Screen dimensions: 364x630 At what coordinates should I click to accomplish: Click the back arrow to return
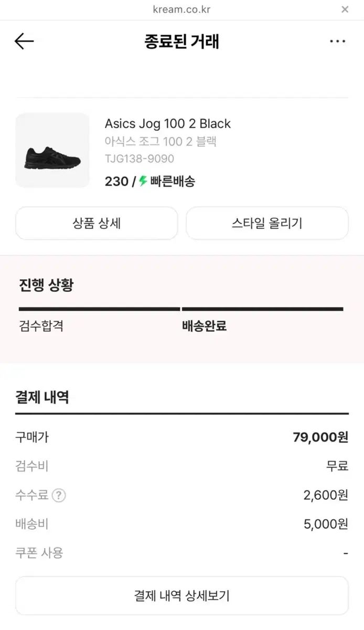point(24,40)
